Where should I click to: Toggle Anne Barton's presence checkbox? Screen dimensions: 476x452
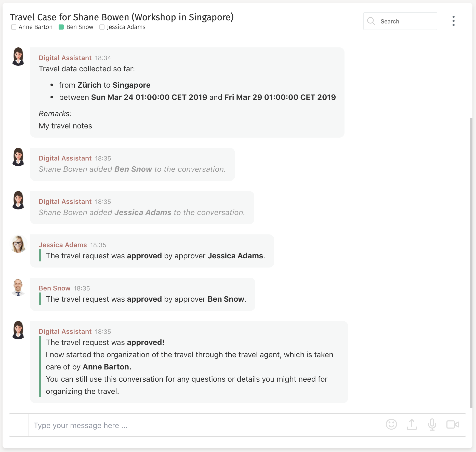(x=14, y=27)
